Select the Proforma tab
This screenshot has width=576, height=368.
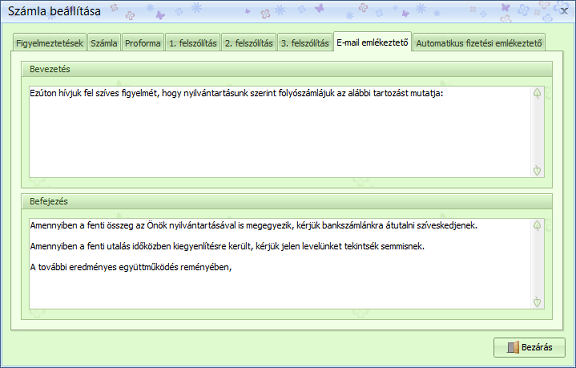143,43
